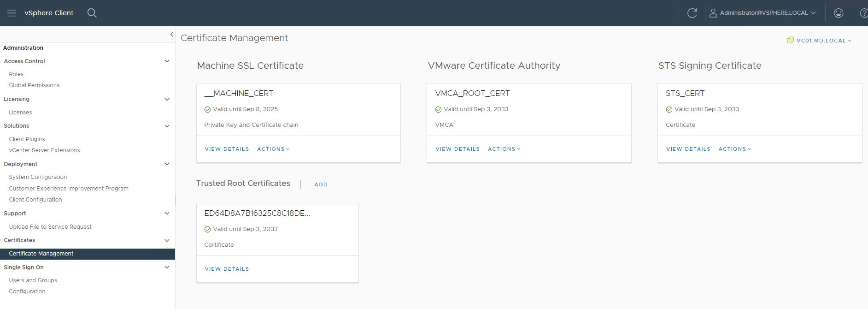This screenshot has height=309, width=868.
Task: Click the STS_CERT card title
Action: tap(685, 93)
